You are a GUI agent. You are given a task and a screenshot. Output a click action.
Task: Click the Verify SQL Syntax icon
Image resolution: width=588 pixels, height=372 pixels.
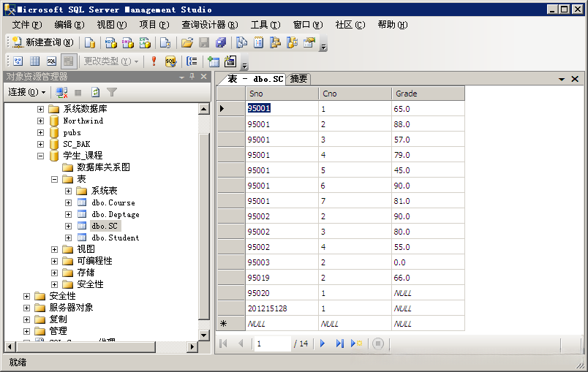pos(170,61)
